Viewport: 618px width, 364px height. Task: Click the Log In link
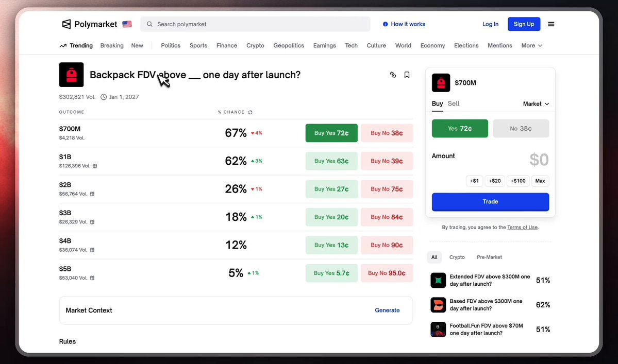pos(490,24)
